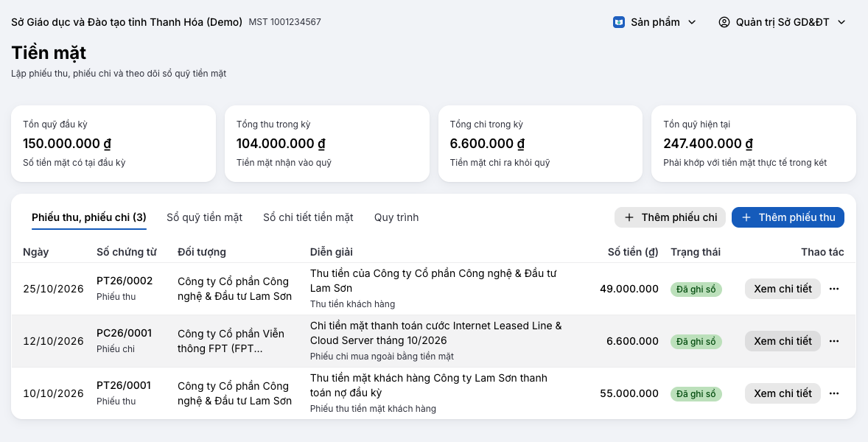Click the Tồn quỹ đầu kỳ value 150.000.000 ₫
This screenshot has height=442, width=868.
(67, 144)
